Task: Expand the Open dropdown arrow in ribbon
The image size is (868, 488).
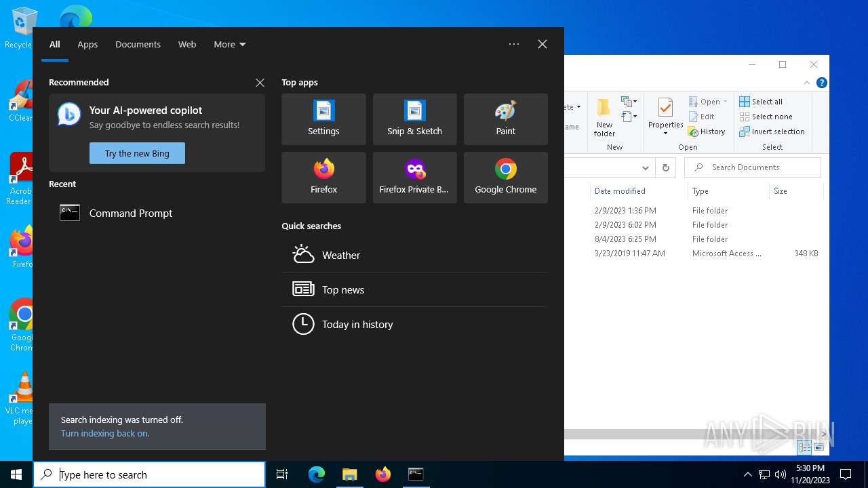Action: point(725,102)
